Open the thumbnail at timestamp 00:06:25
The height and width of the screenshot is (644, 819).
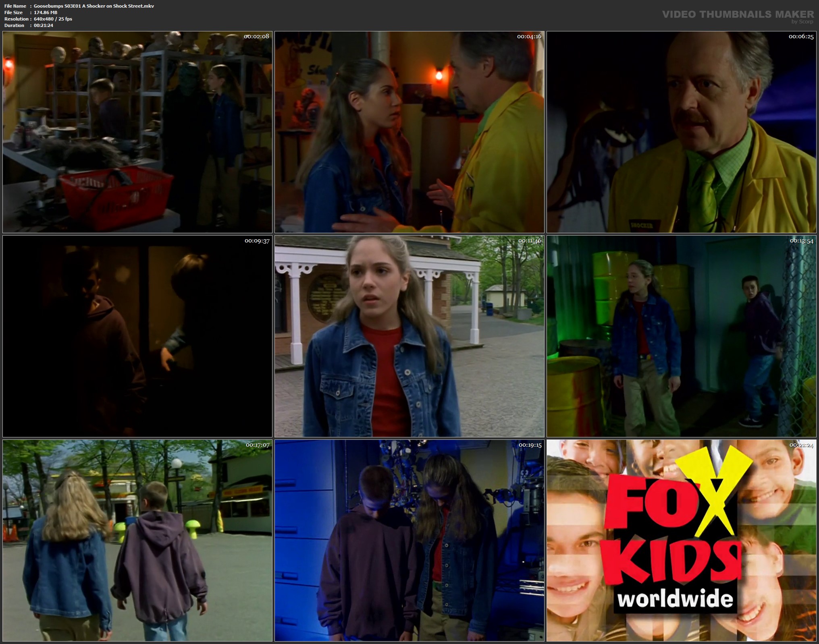[681, 132]
